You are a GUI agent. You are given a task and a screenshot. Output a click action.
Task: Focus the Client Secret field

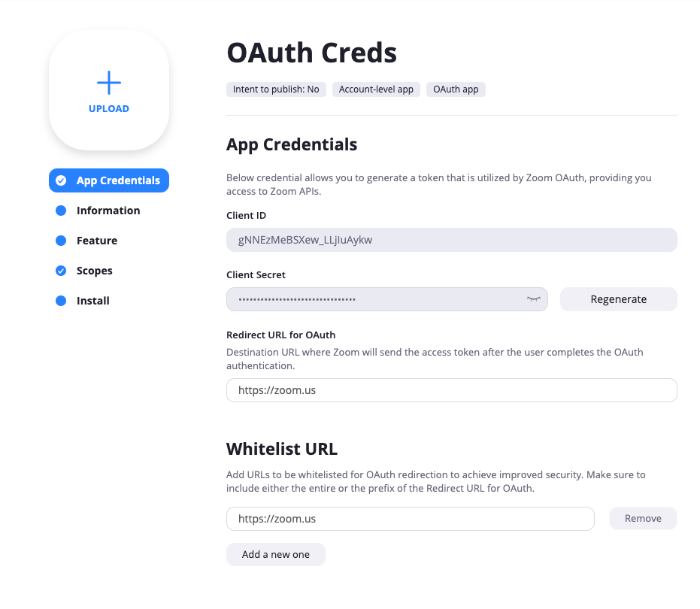(376, 299)
